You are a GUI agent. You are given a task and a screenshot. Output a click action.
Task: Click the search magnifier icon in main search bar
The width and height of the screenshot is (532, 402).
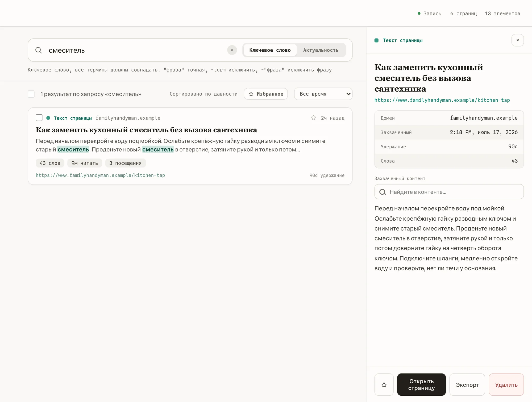point(39,50)
